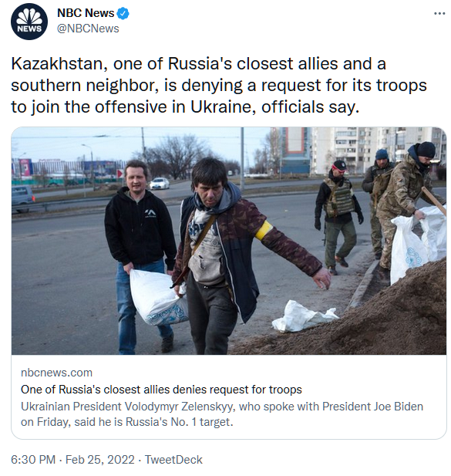Click the @NBCNews handle
The image size is (451, 476).
coord(88,29)
